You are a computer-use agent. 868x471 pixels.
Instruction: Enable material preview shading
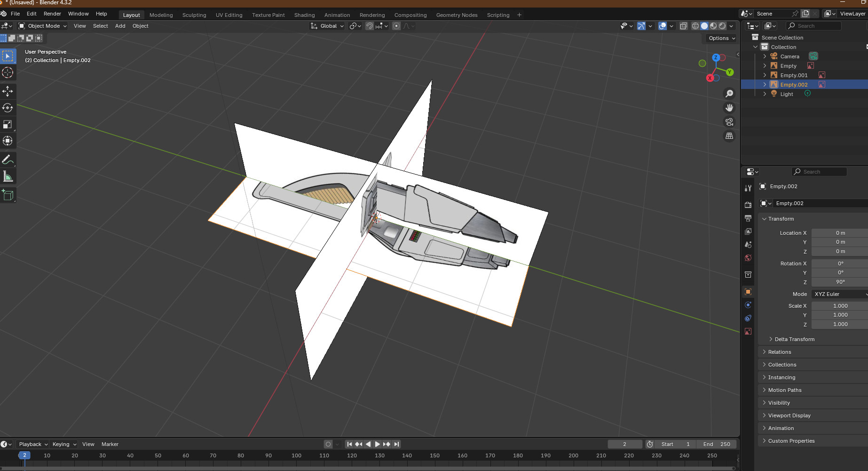pyautogui.click(x=713, y=26)
